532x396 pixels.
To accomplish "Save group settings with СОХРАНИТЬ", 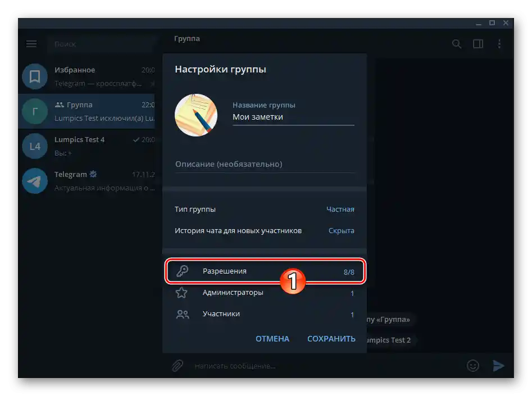I will pyautogui.click(x=331, y=339).
